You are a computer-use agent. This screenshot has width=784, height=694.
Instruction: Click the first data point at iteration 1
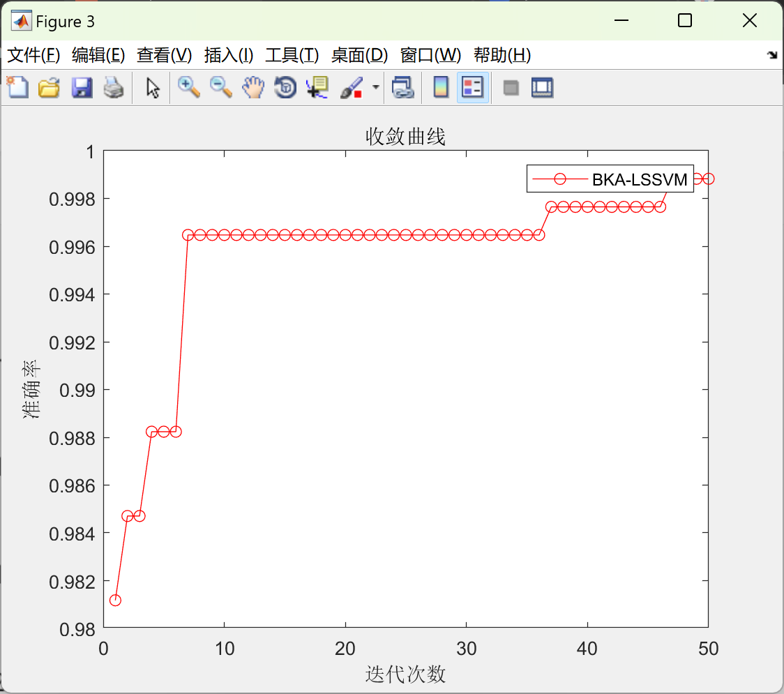point(116,600)
